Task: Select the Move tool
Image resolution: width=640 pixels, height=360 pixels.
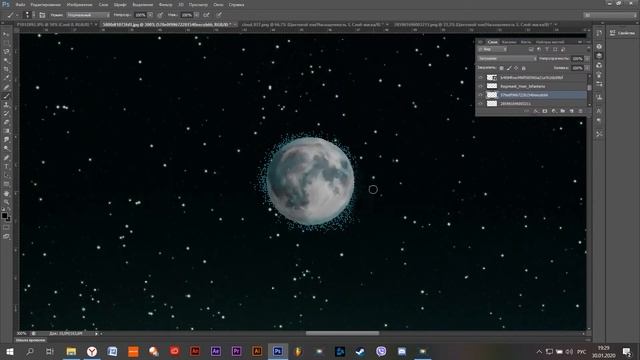Action: (6, 34)
